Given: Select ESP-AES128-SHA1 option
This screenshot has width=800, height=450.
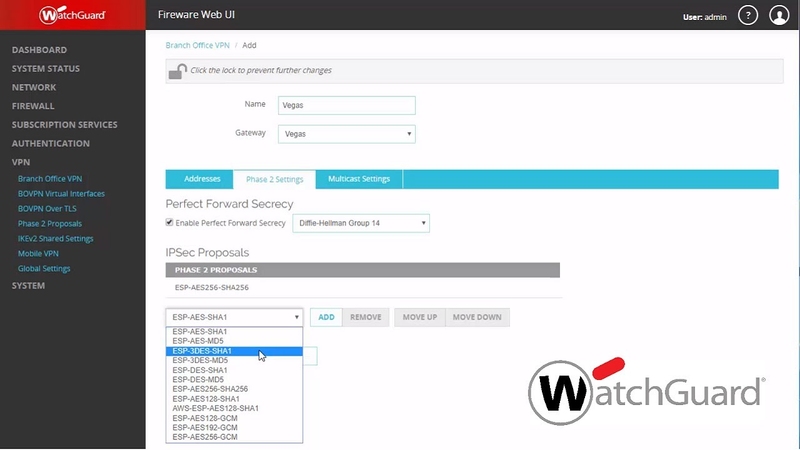Looking at the screenshot, I should [x=234, y=398].
